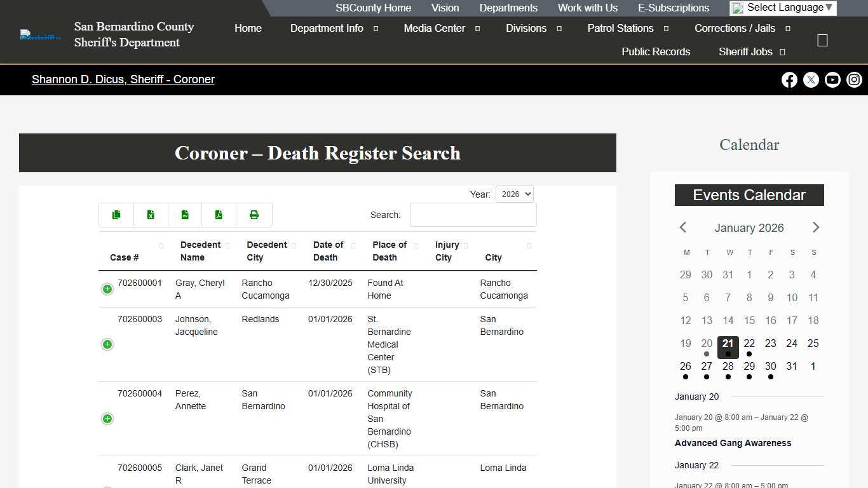Expand the row for Perez, Annette

coord(107,419)
